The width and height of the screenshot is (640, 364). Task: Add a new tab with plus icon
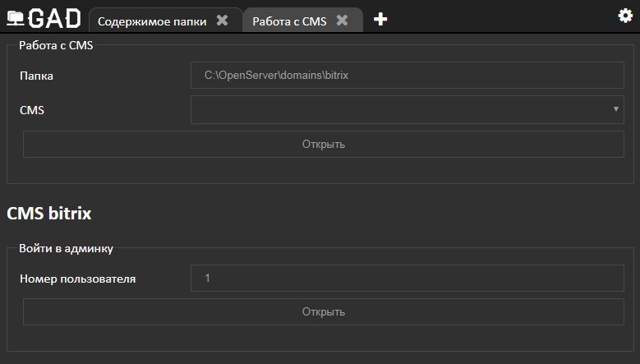click(380, 19)
